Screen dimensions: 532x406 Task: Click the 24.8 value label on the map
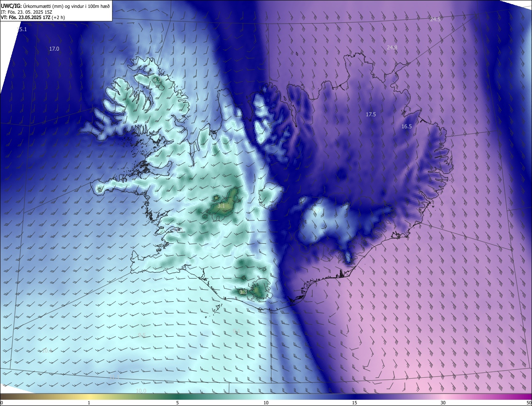click(392, 48)
